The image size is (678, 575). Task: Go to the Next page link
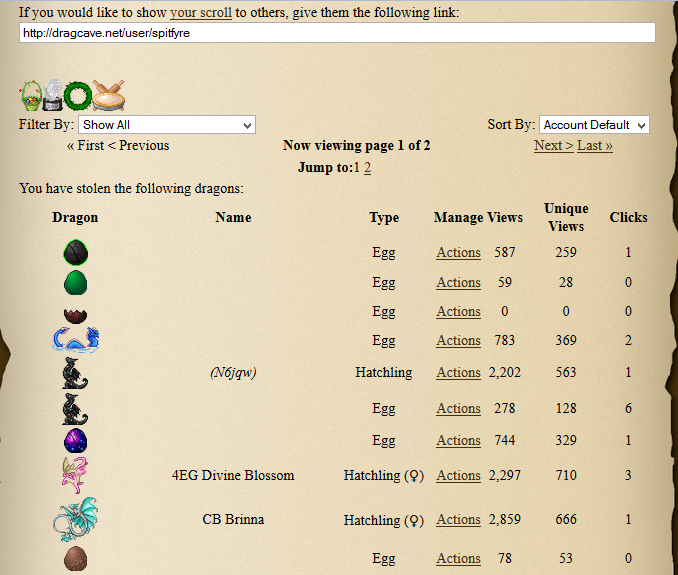pyautogui.click(x=553, y=146)
